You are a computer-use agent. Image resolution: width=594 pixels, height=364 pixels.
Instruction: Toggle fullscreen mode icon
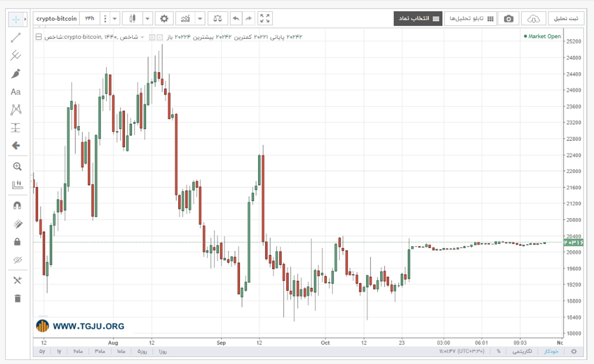(x=265, y=19)
